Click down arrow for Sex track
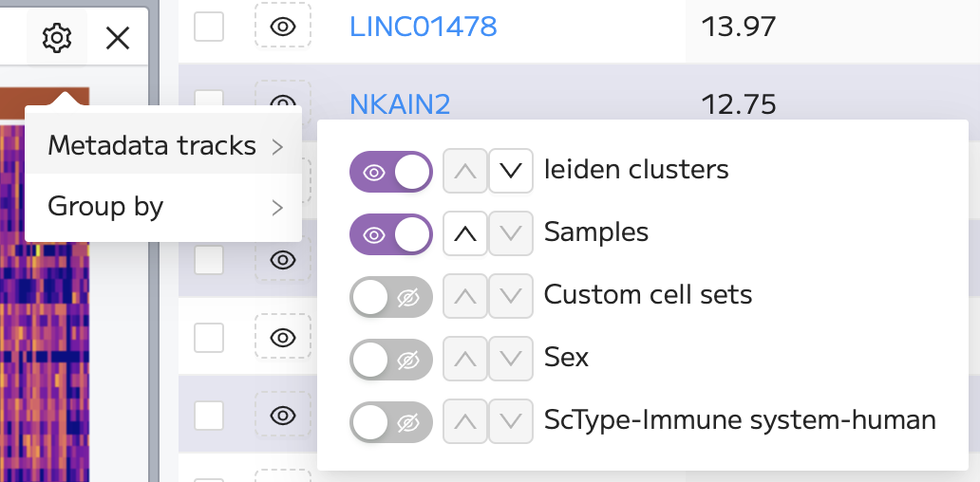 [511, 359]
